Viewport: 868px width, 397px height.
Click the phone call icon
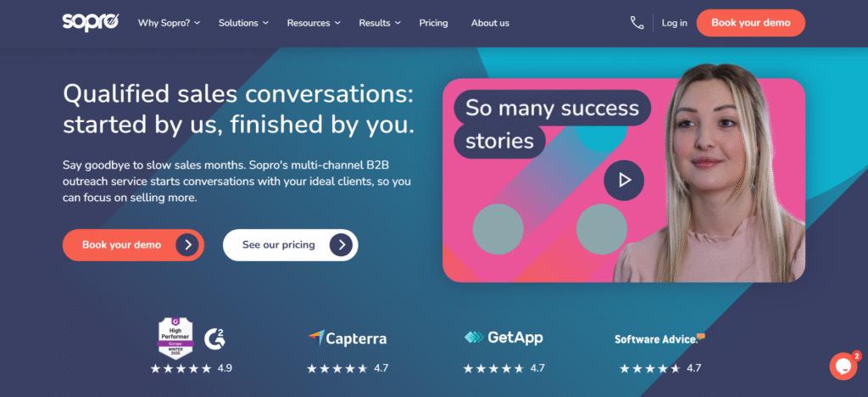pos(637,23)
